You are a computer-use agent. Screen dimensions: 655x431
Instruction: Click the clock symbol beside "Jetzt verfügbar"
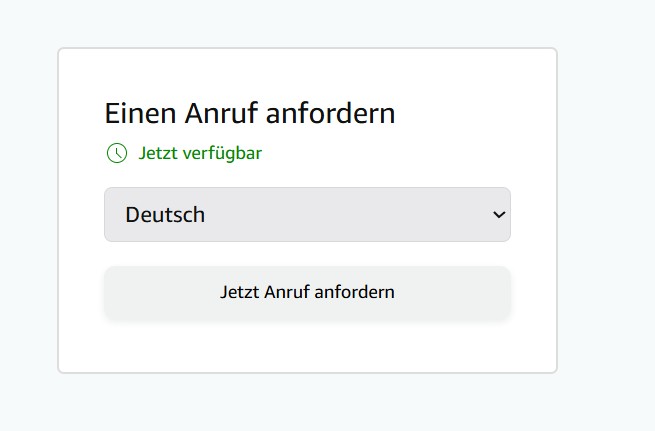click(x=117, y=153)
